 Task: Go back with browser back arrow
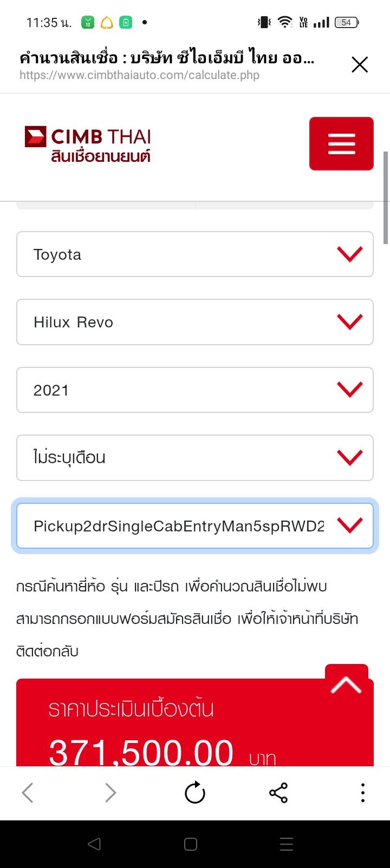(28, 793)
